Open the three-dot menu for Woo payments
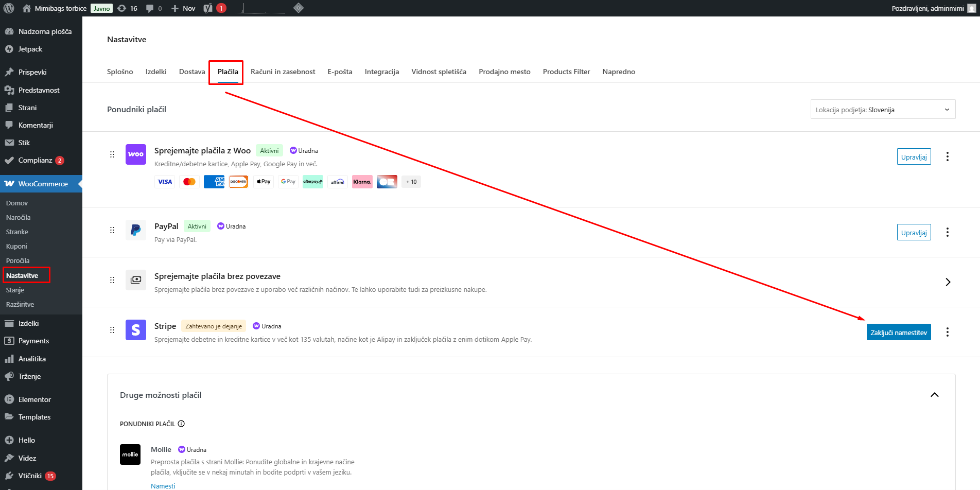980x490 pixels. click(947, 156)
